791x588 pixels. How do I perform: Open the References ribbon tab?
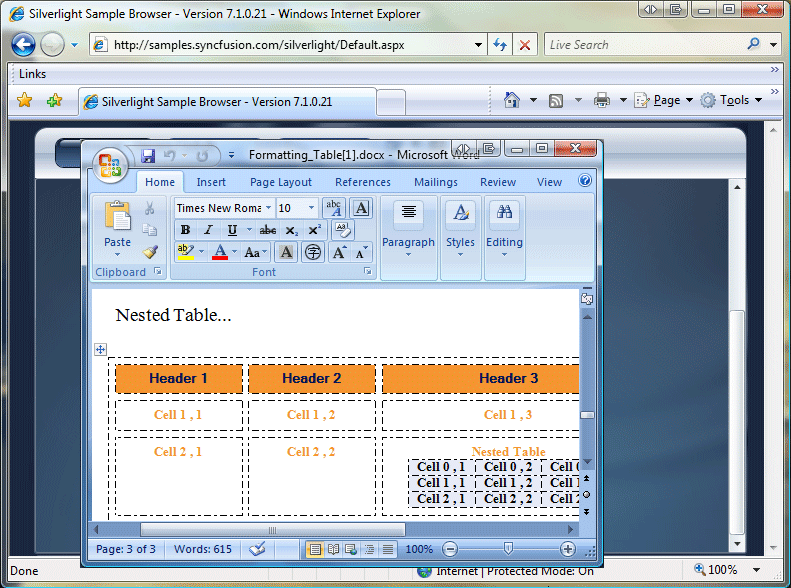(363, 182)
